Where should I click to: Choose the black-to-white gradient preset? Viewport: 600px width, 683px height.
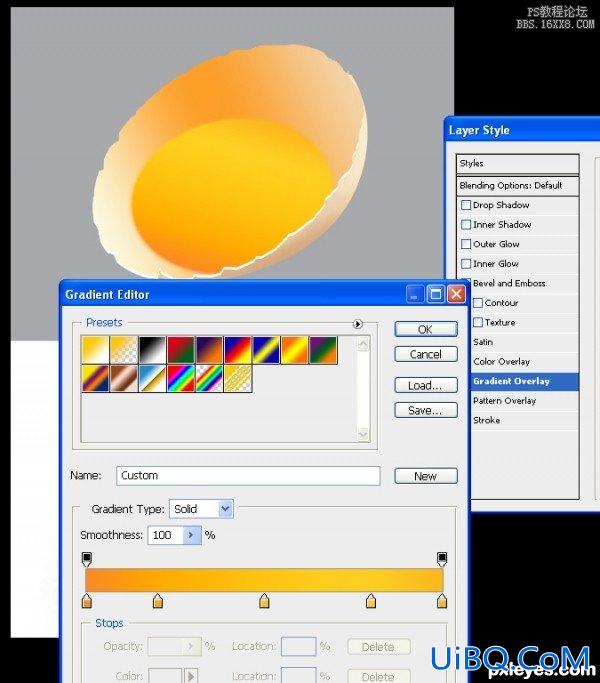coord(153,350)
